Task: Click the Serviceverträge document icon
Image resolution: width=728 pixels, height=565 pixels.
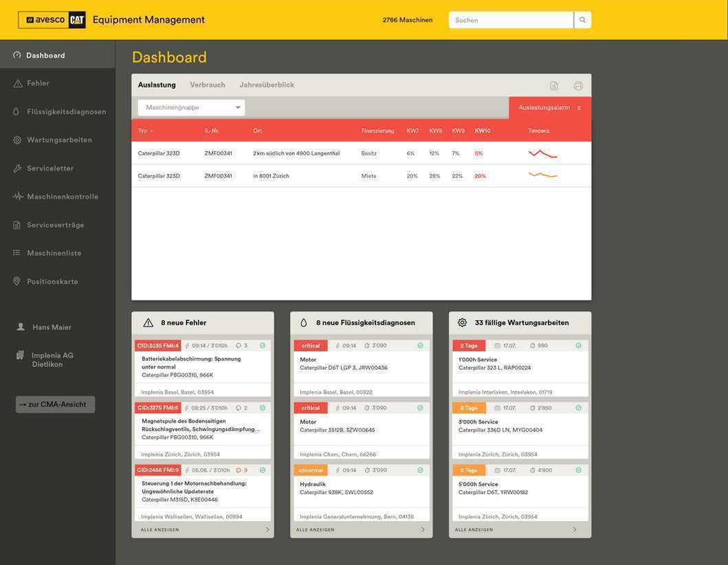Action: (x=16, y=225)
